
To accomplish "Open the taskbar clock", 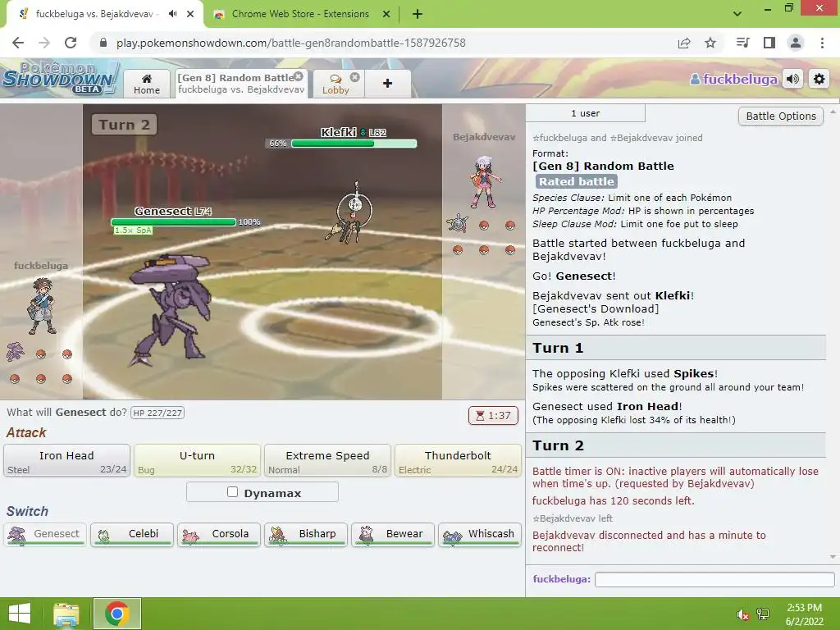I will (804, 614).
